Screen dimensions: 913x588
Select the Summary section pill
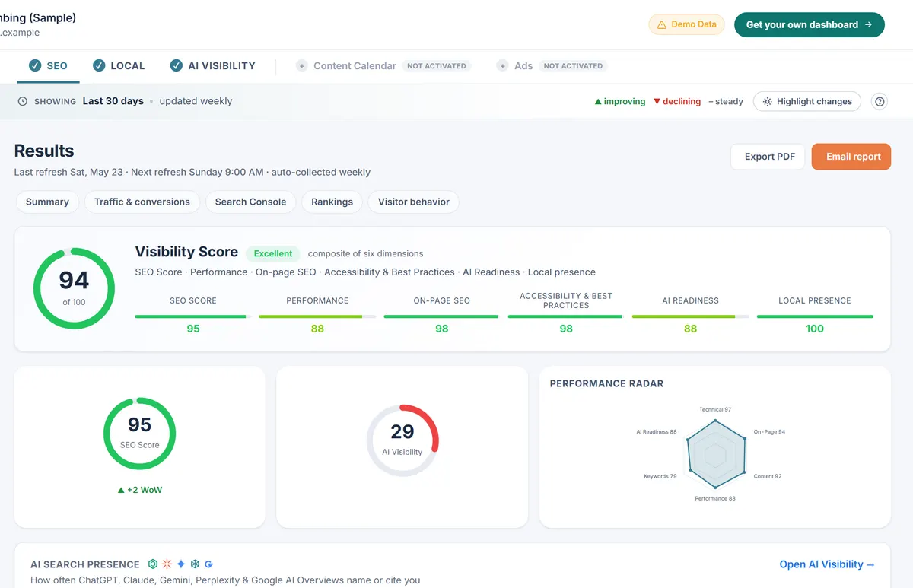coord(47,202)
